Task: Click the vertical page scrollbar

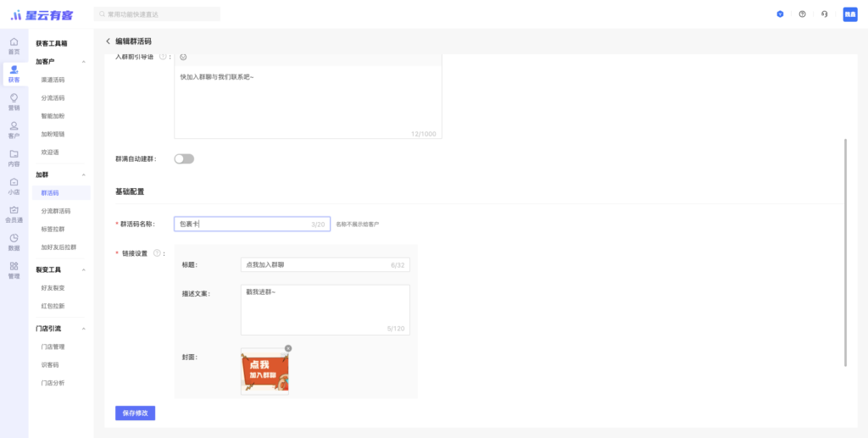Action: pos(845,252)
